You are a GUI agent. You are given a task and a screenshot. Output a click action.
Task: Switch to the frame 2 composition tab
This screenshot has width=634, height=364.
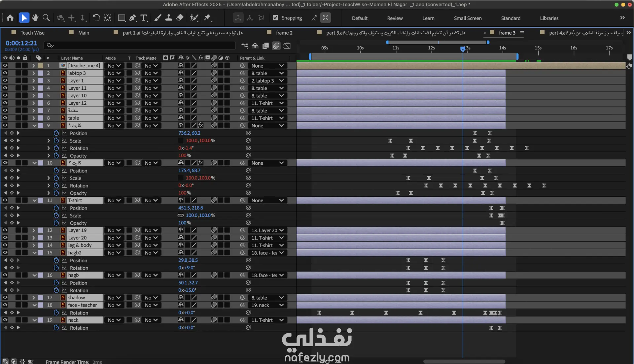[x=284, y=33]
